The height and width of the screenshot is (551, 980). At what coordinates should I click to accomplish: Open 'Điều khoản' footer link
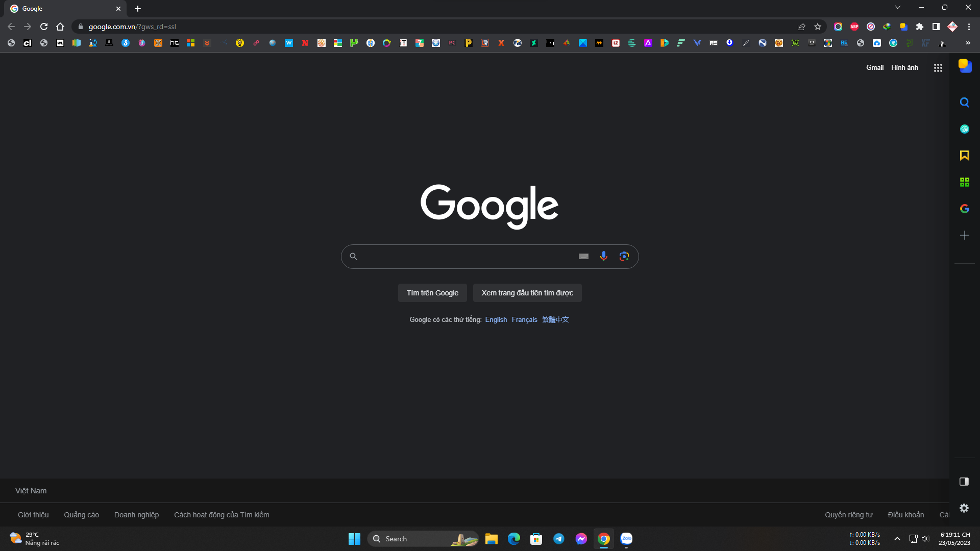point(905,515)
